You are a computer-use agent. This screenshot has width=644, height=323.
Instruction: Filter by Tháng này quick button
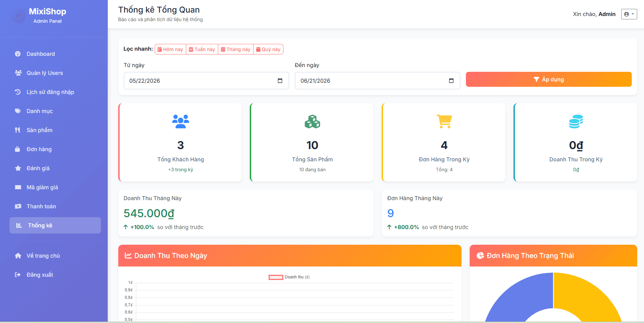point(236,49)
